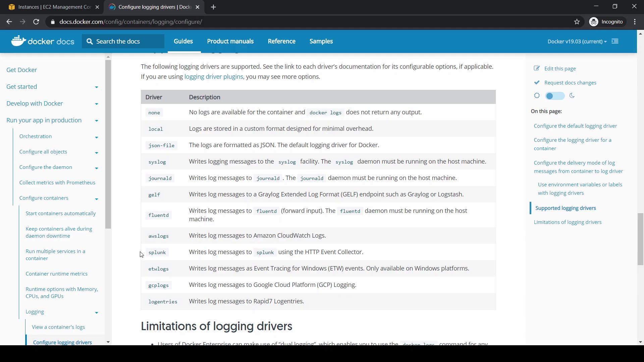
Task: Go back with browser back arrow
Action: pos(9,22)
